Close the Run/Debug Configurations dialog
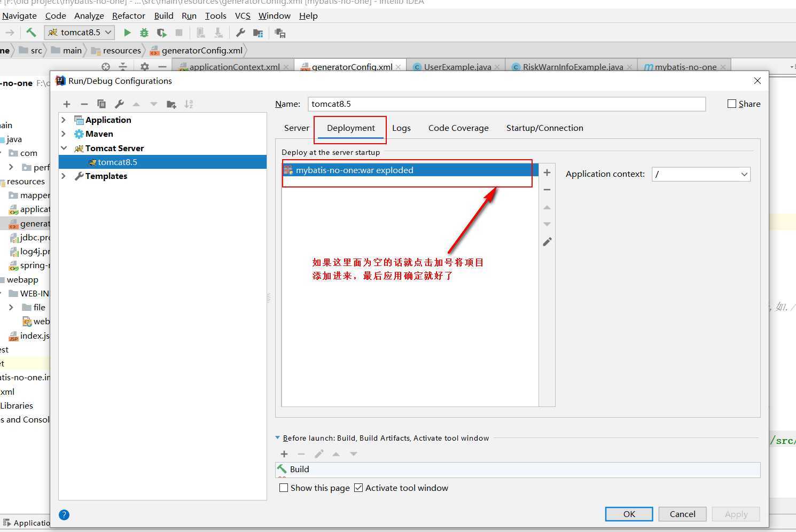 [758, 81]
